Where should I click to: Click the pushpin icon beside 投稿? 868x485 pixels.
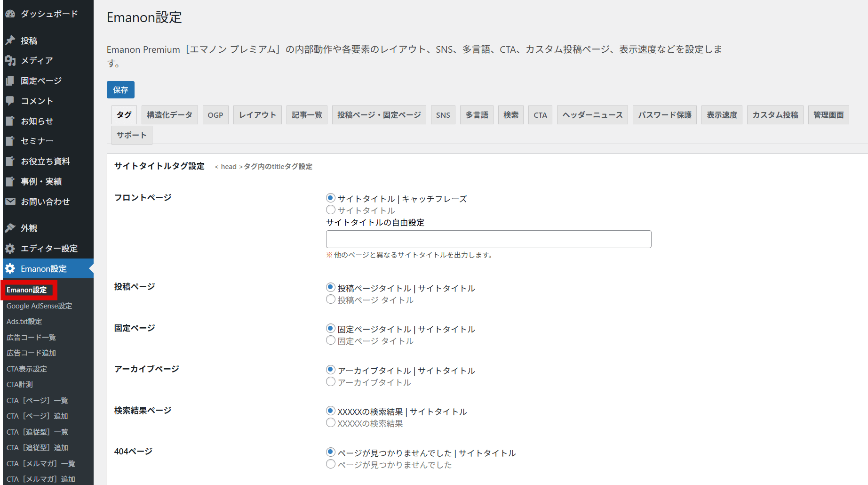(10, 40)
